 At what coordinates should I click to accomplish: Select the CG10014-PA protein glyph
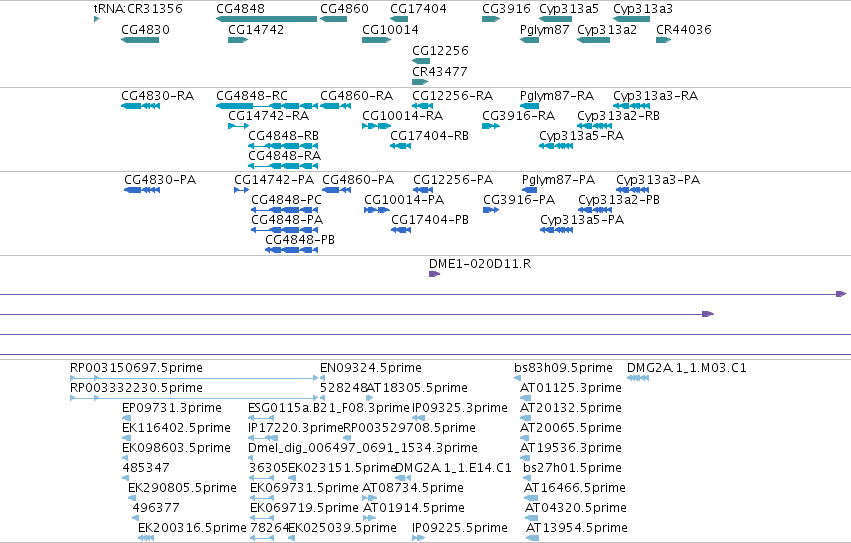coord(377,210)
